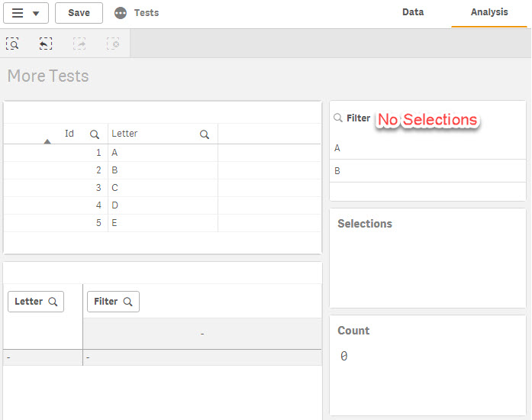Click the Count KPI title
532x420 pixels.
point(353,331)
